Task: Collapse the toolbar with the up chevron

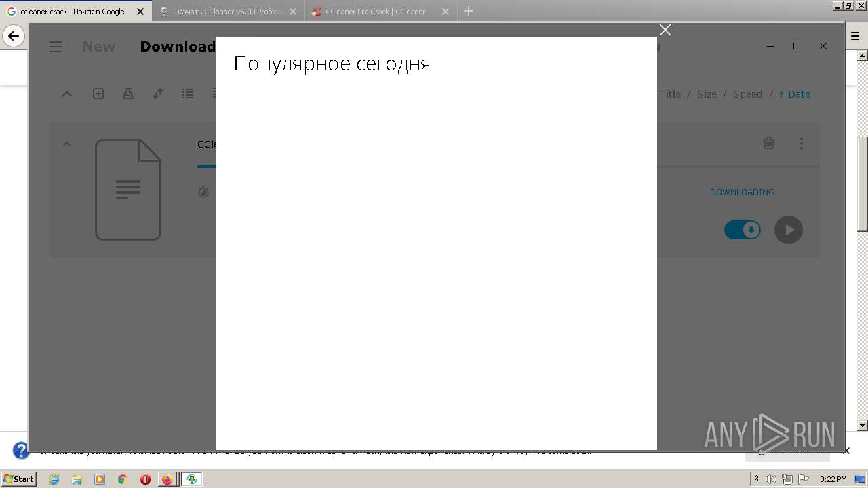Action: pyautogui.click(x=66, y=94)
